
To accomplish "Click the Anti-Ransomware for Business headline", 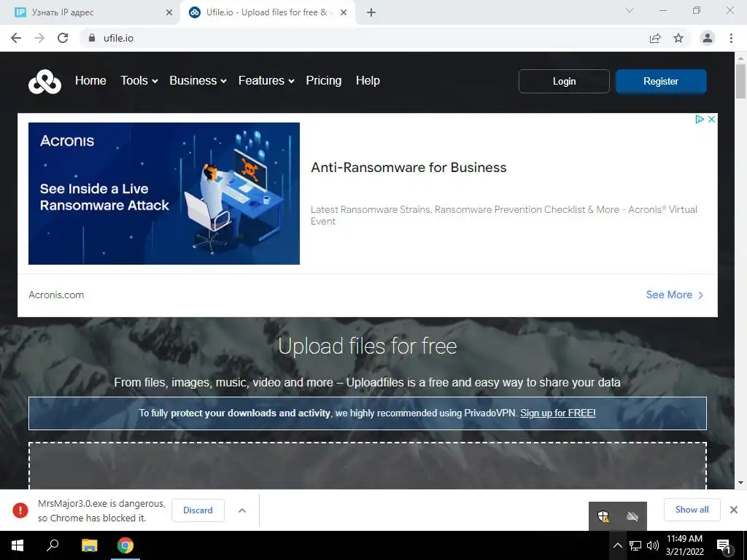I will pyautogui.click(x=409, y=168).
